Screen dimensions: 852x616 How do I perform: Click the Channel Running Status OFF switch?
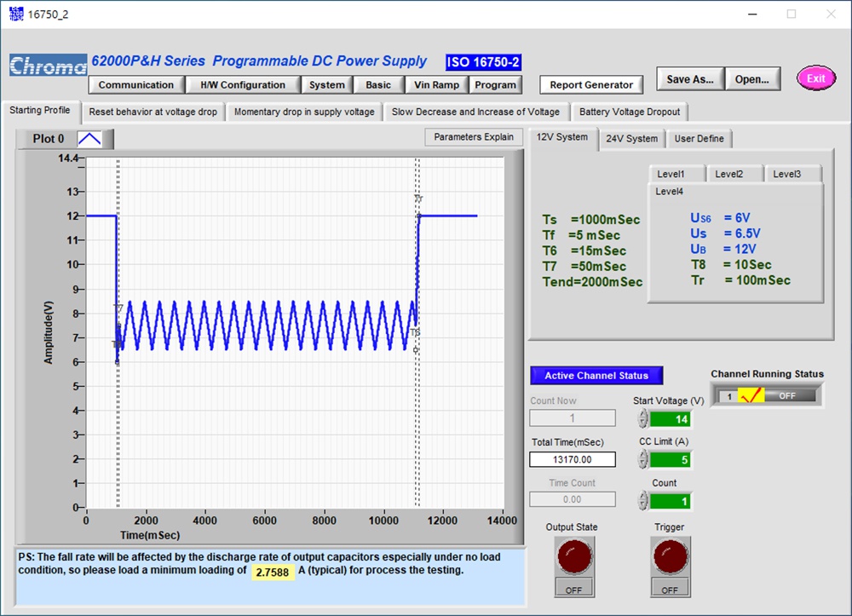coord(786,395)
